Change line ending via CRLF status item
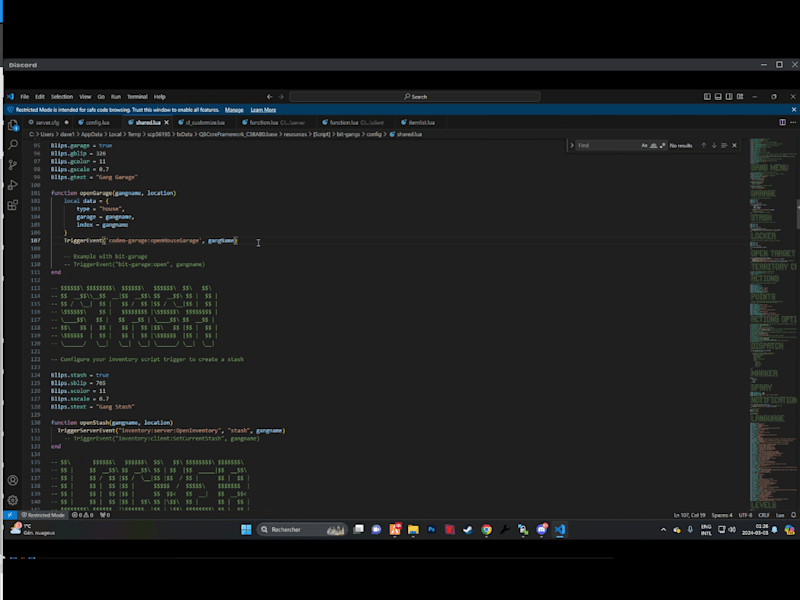Viewport: 800px width, 600px height. click(764, 515)
